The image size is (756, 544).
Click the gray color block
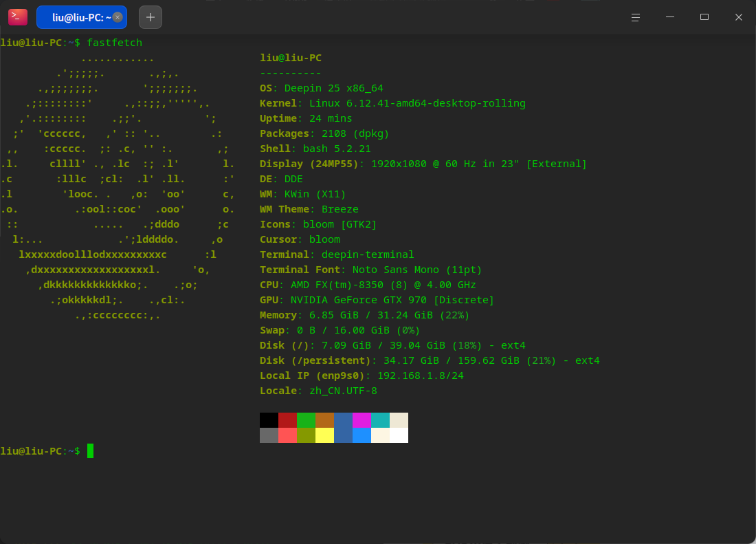[x=269, y=435]
